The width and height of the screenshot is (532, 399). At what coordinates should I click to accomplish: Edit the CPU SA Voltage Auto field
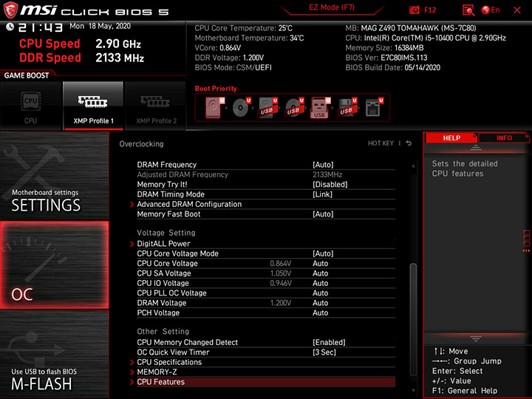click(320, 273)
